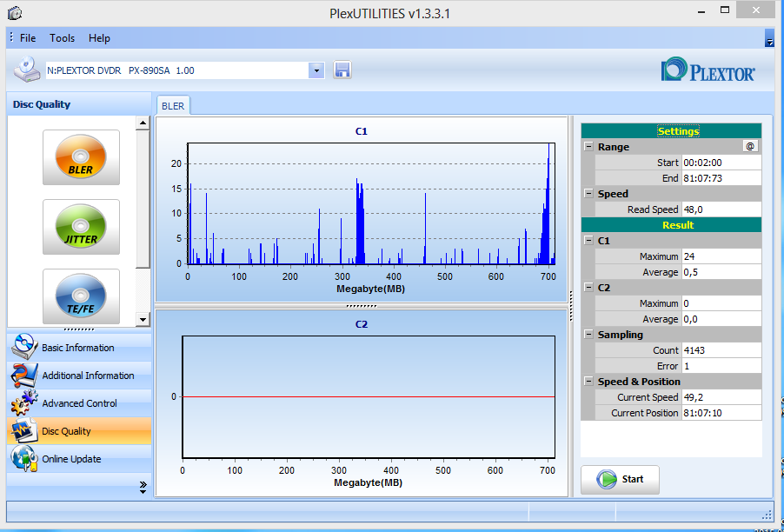Screen dimensions: 784x532
Task: Collapse the Speed section
Action: point(588,194)
